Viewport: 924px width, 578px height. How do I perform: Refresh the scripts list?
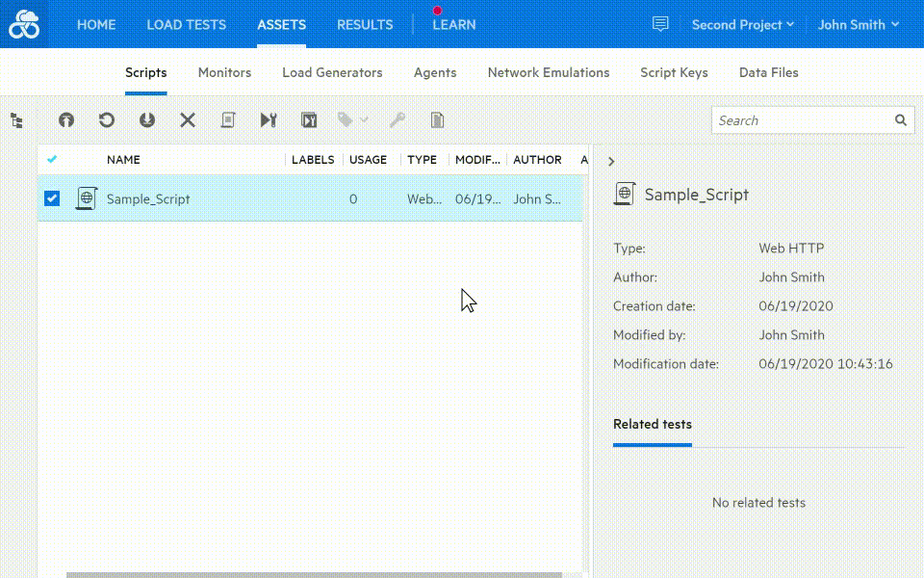(106, 119)
